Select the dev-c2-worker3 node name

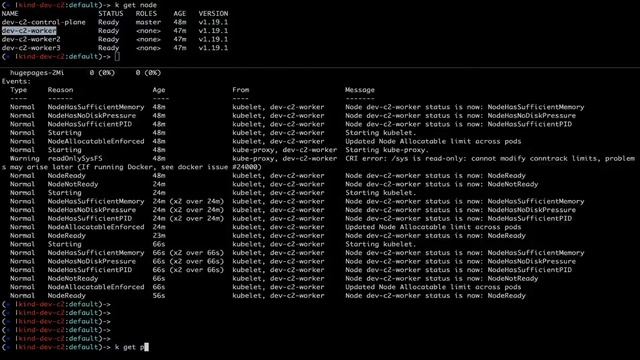pos(31,48)
